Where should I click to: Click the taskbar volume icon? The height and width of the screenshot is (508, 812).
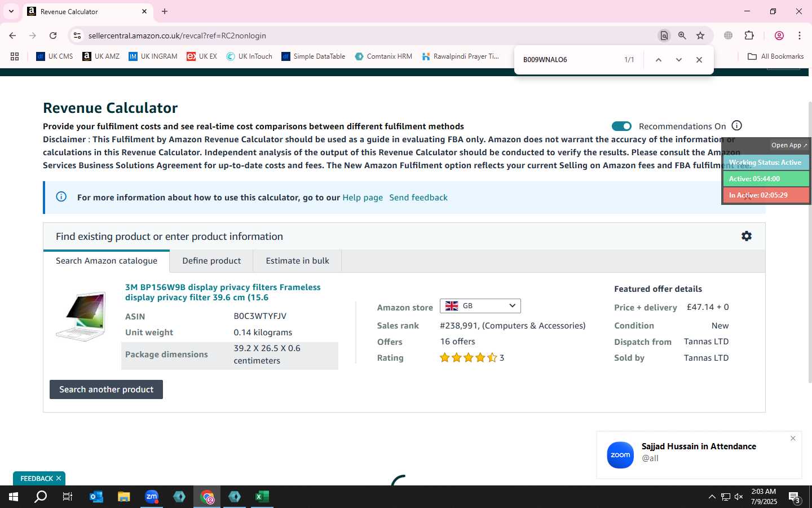[x=739, y=497]
